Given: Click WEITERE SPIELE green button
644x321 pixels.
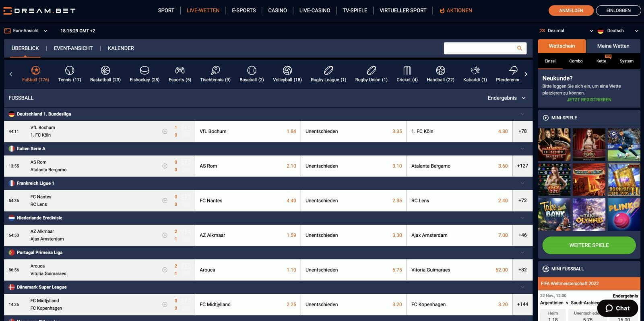Looking at the screenshot, I should pos(589,245).
